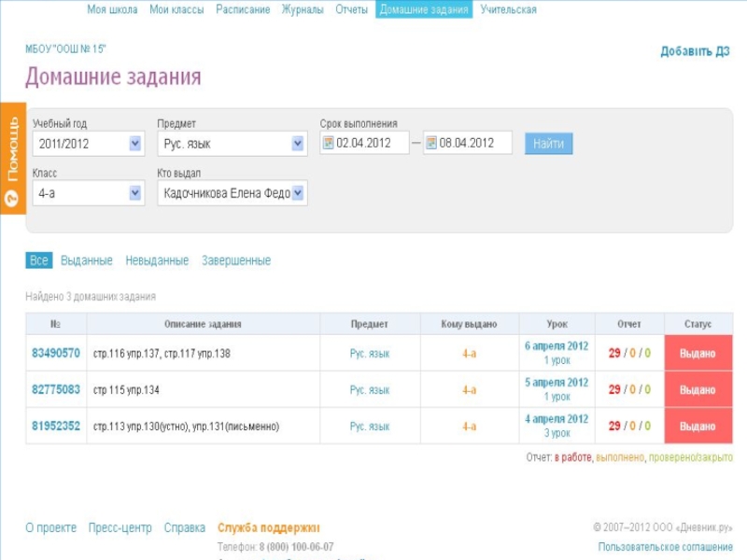Open the Отчеты menu
The image size is (747, 560).
click(352, 9)
